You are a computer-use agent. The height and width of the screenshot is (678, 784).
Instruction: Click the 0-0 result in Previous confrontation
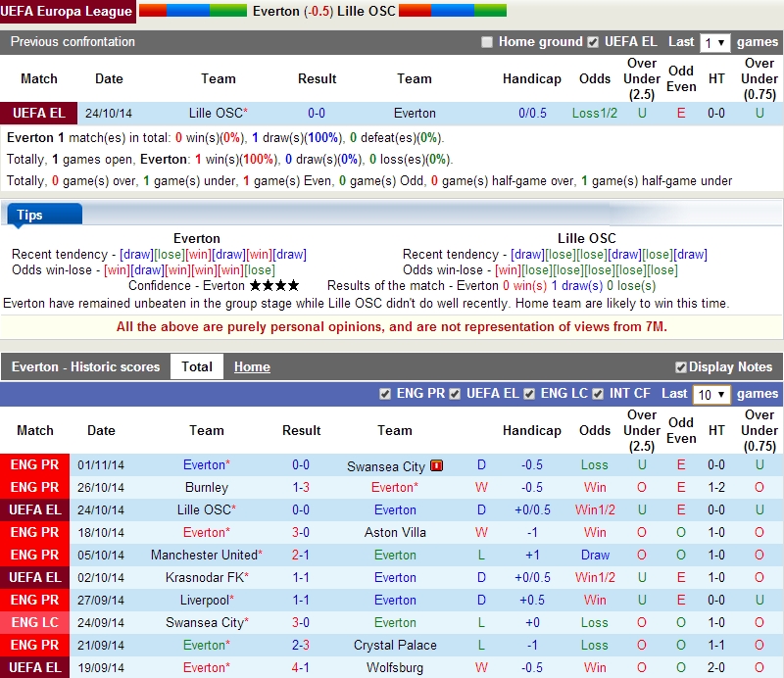(x=317, y=113)
